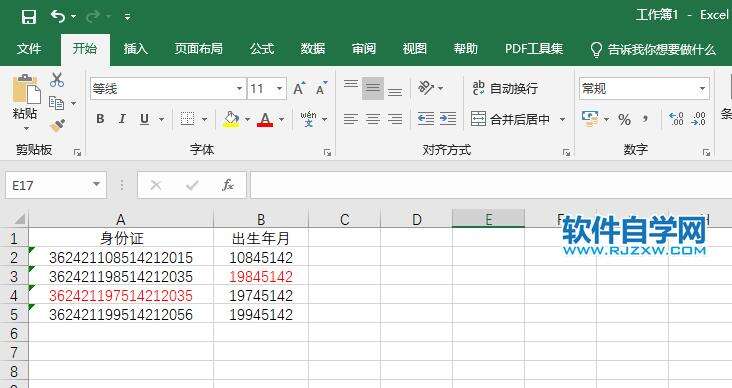Click the yellow fill color button
Screen dimensions: 732x388
[x=231, y=119]
